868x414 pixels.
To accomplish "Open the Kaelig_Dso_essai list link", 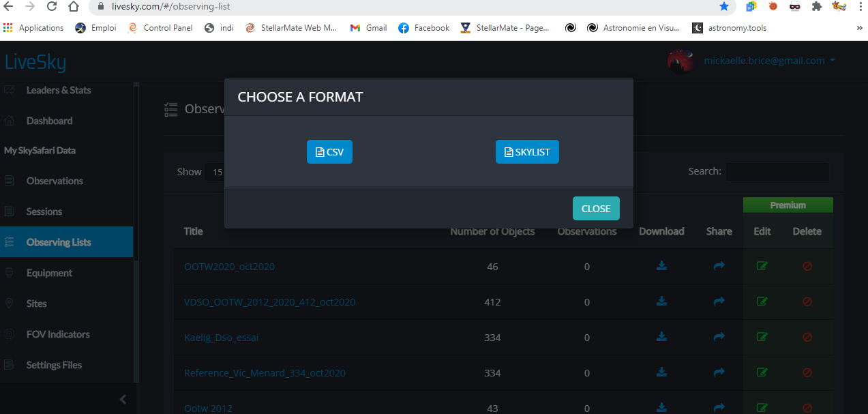I will 221,338.
